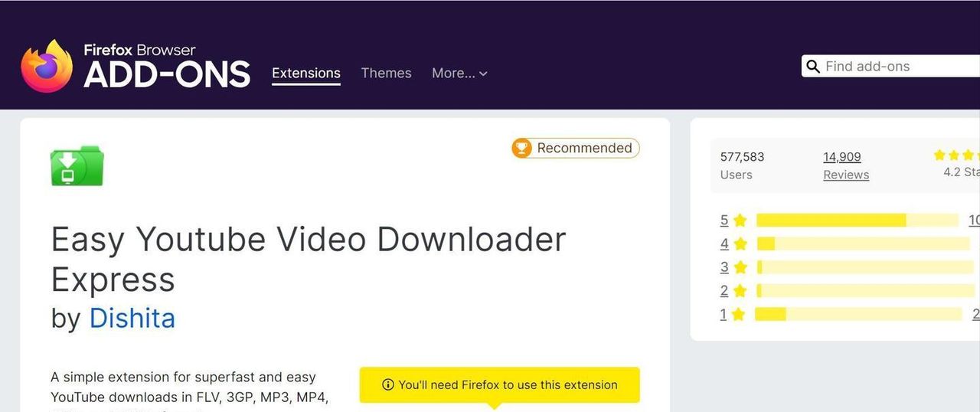Image resolution: width=980 pixels, height=412 pixels.
Task: Click the star next to 4 rating
Action: click(x=740, y=244)
